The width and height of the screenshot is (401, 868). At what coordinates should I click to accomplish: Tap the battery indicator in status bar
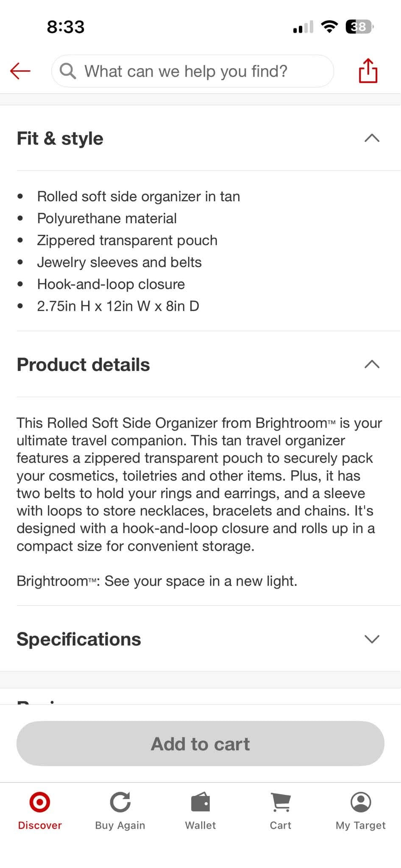click(x=359, y=27)
